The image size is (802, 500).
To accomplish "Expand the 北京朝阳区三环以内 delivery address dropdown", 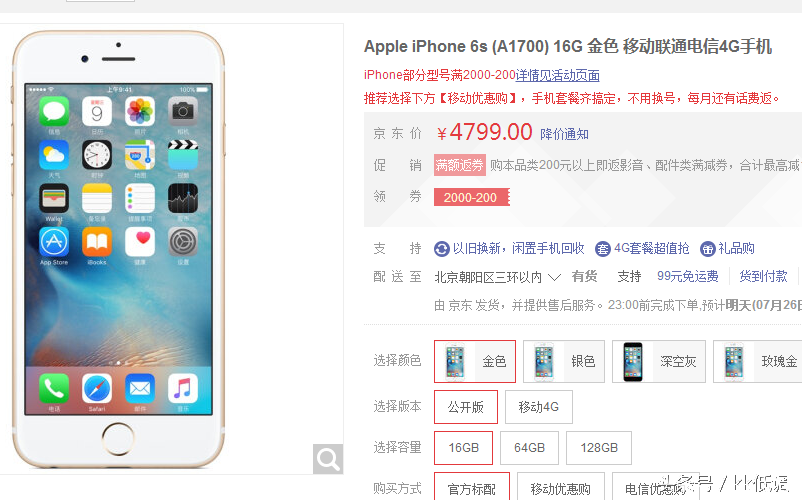I will coord(498,277).
